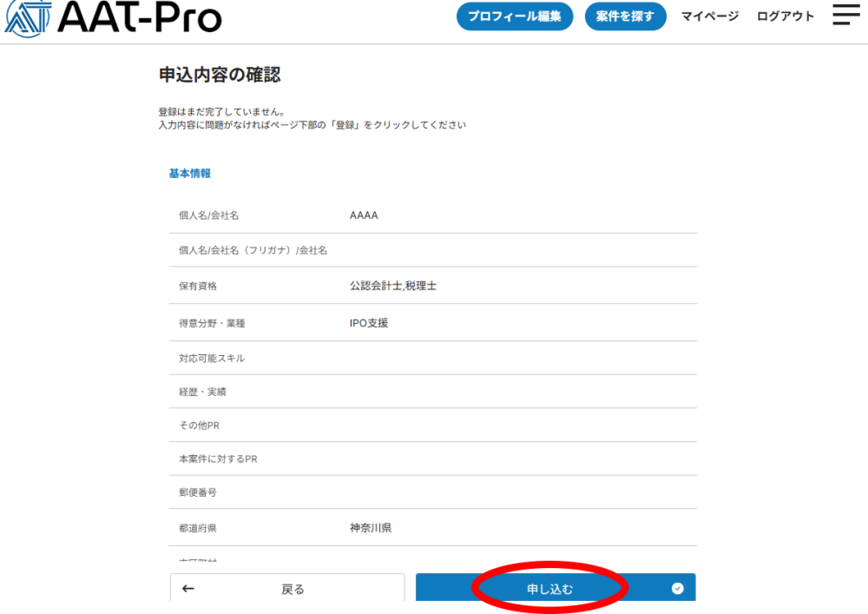
Task: Click the 申込内容の確認 page title
Action: [220, 75]
